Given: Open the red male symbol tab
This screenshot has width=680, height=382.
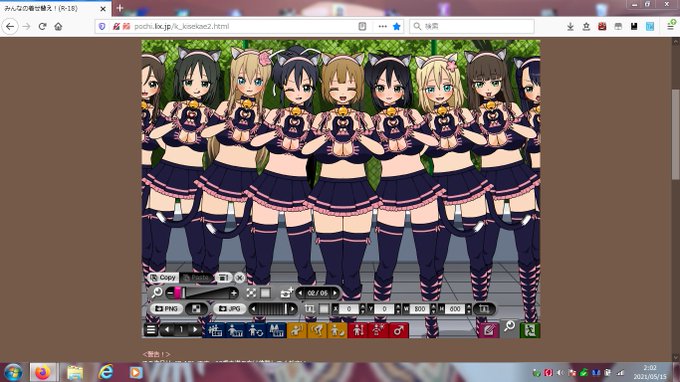Looking at the screenshot, I should [x=399, y=330].
